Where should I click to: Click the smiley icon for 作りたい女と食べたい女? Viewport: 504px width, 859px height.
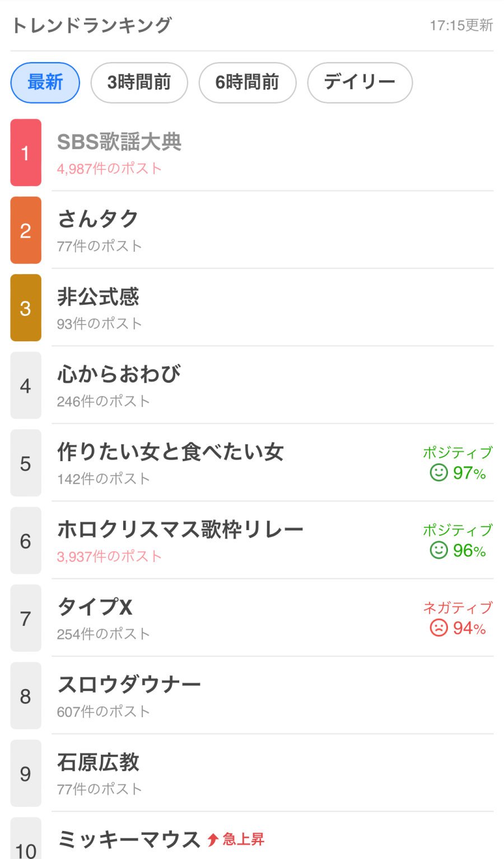[438, 472]
